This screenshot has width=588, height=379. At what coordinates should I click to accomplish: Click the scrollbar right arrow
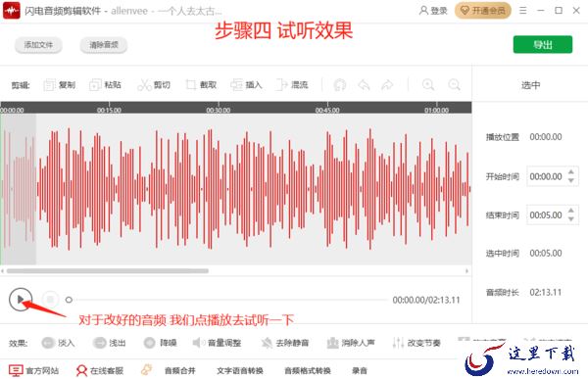tap(466, 271)
